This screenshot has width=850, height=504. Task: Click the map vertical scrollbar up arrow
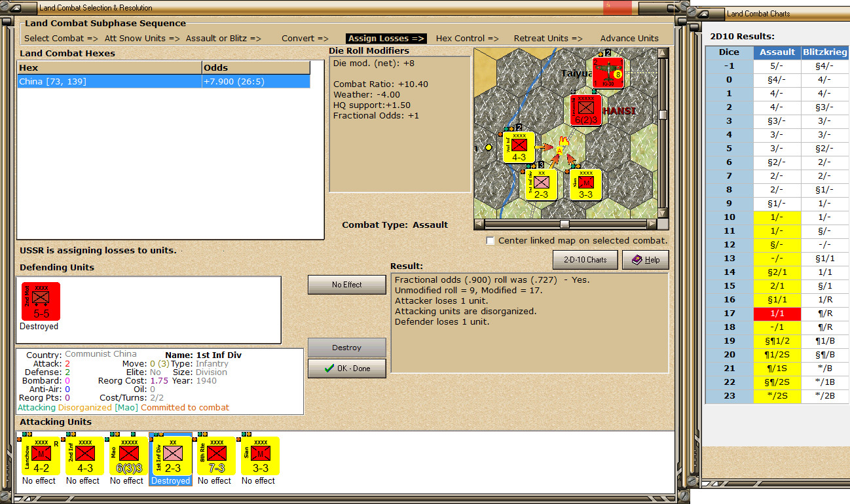point(663,52)
